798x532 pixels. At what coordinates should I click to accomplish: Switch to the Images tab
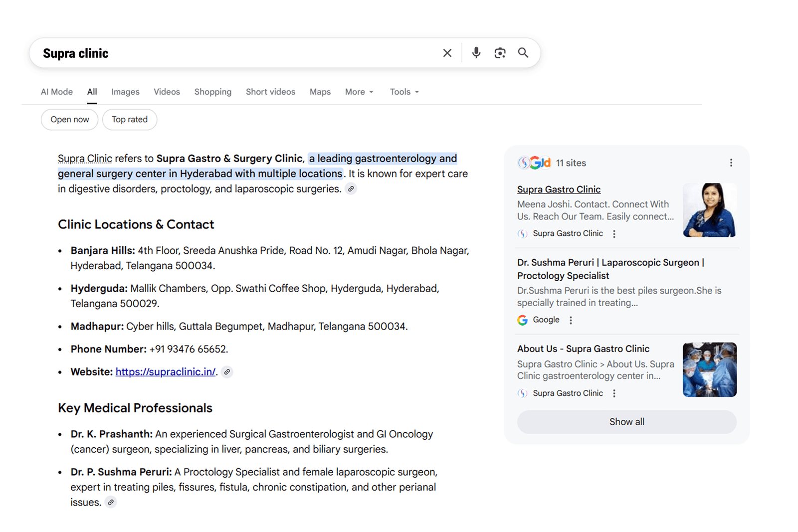pyautogui.click(x=125, y=92)
